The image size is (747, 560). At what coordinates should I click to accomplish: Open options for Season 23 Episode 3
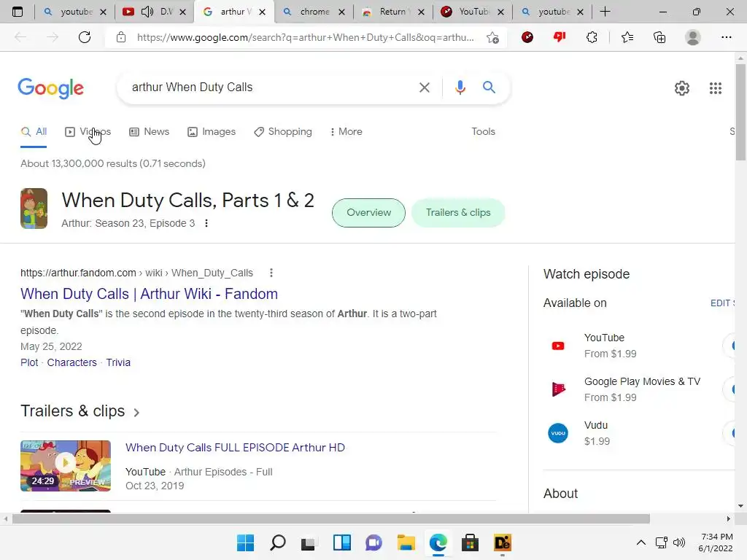pyautogui.click(x=206, y=223)
